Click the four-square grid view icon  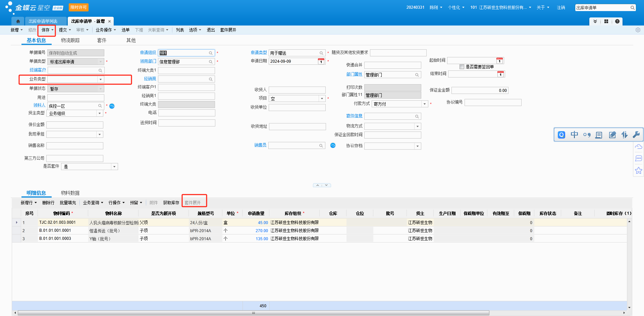click(606, 21)
